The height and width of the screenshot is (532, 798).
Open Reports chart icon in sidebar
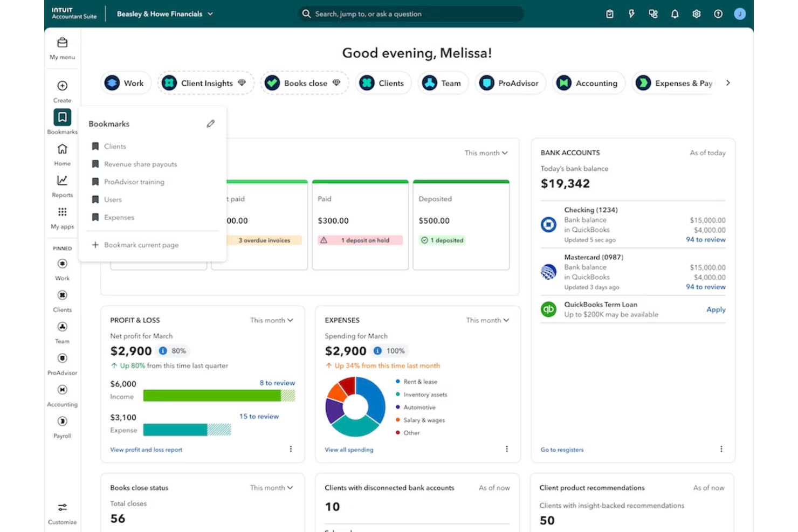(63, 180)
